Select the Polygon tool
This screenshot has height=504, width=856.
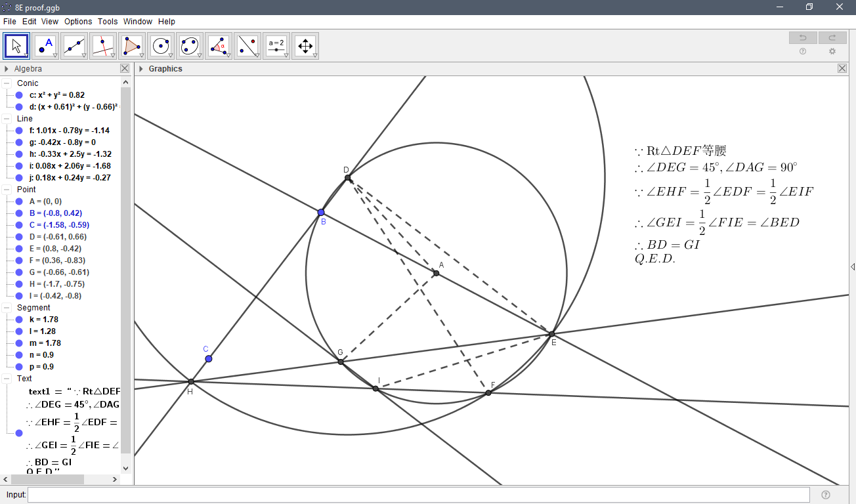132,45
